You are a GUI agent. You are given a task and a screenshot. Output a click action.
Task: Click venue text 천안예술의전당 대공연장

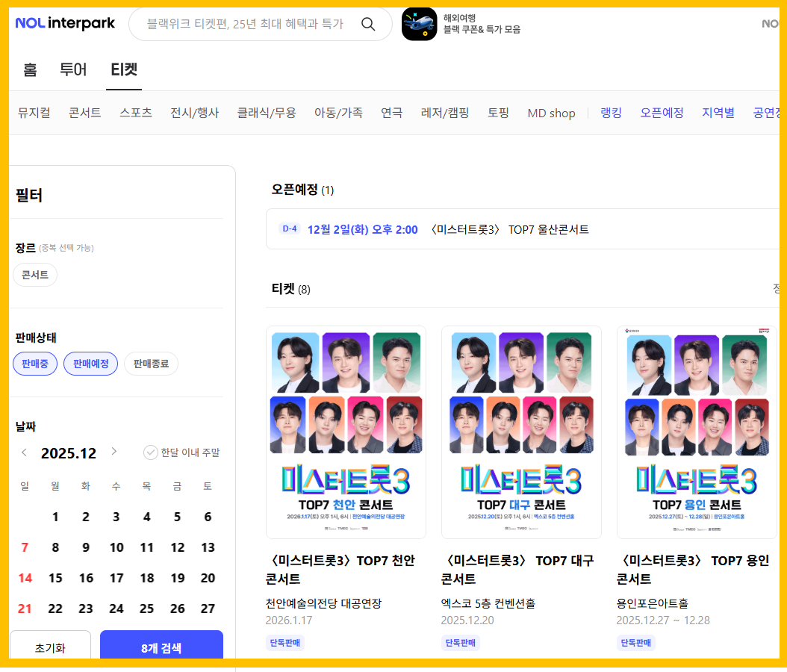pos(324,603)
